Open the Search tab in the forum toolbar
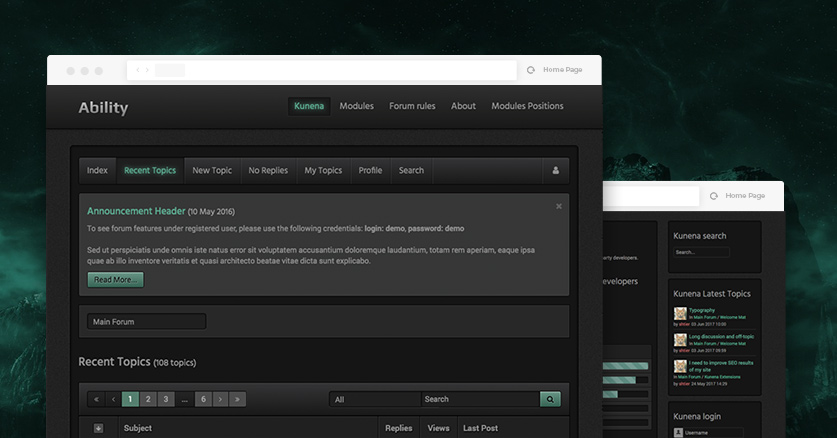Screen dimensions: 837x438 coord(411,170)
